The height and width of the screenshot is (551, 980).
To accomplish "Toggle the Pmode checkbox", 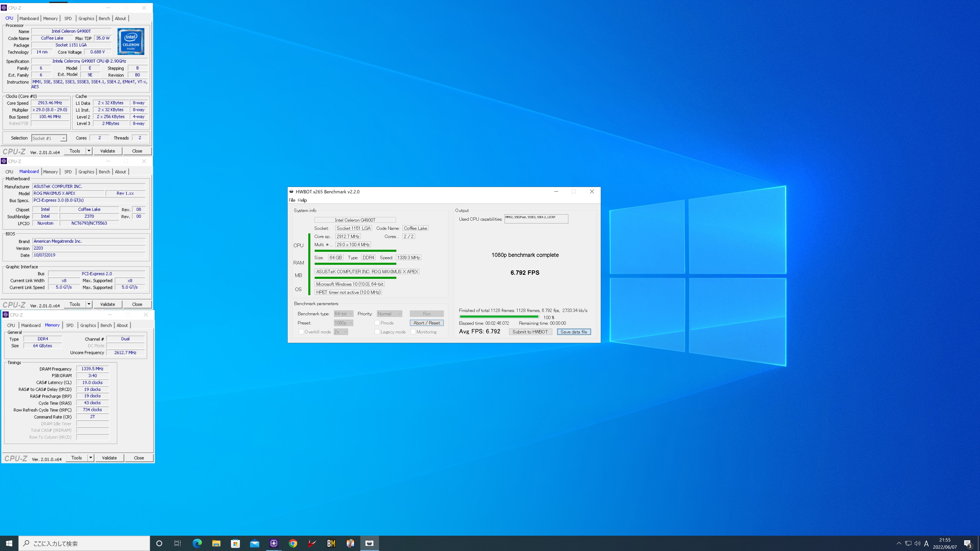I will 377,323.
